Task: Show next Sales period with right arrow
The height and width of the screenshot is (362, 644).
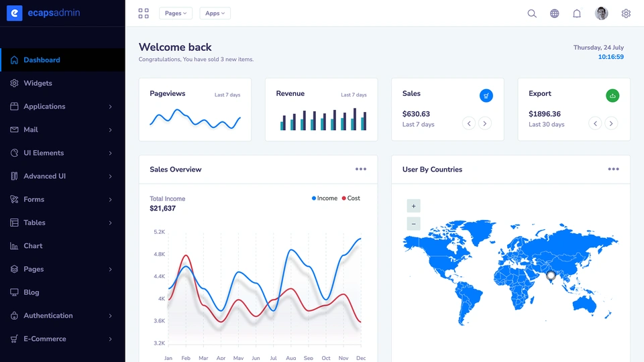Action: (x=484, y=123)
